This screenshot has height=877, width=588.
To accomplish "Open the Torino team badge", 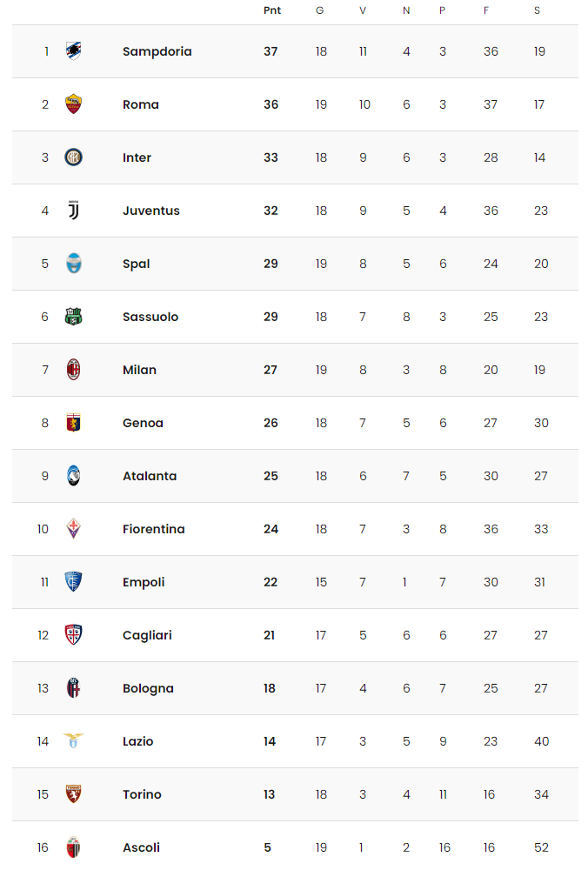I will (x=73, y=794).
